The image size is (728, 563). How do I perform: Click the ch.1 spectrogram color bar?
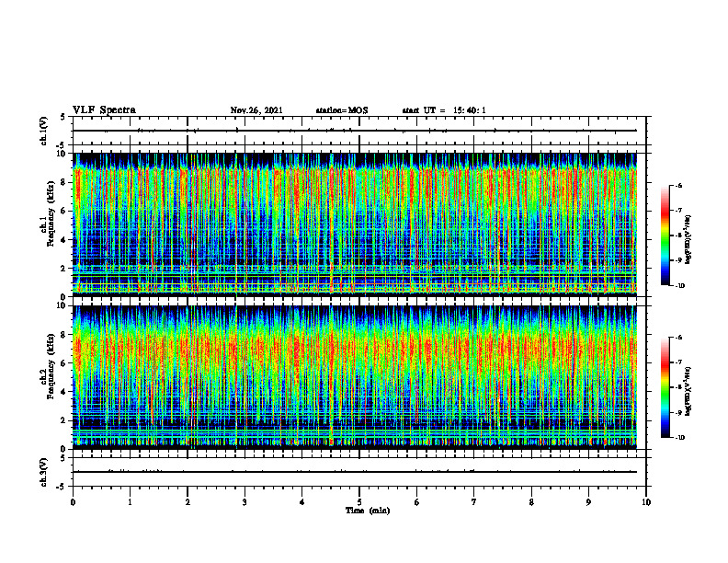tap(665, 236)
